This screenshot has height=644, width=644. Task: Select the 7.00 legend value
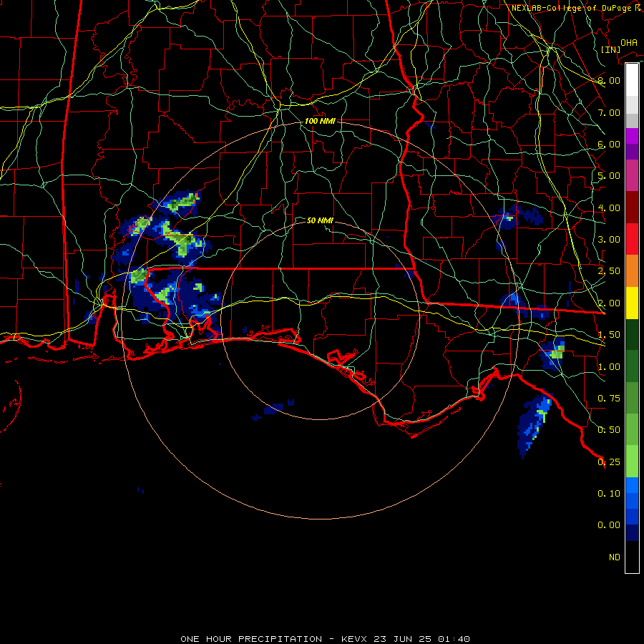(609, 112)
